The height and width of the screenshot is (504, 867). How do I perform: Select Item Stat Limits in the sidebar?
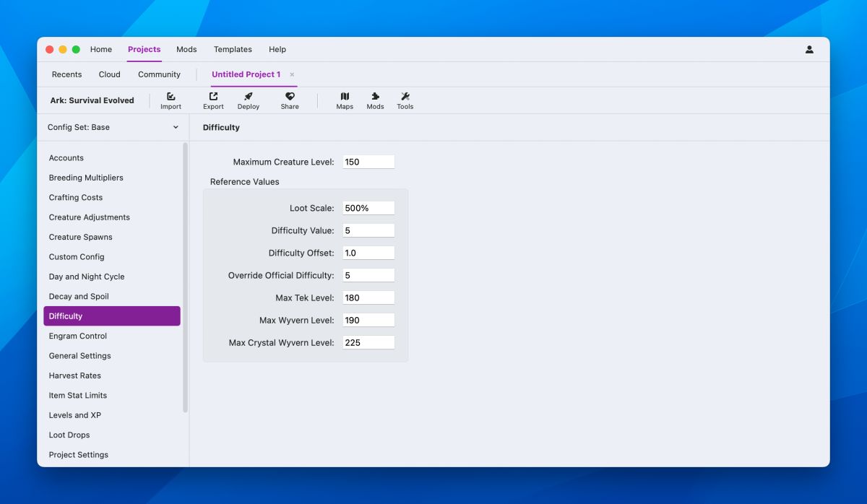pyautogui.click(x=112, y=396)
